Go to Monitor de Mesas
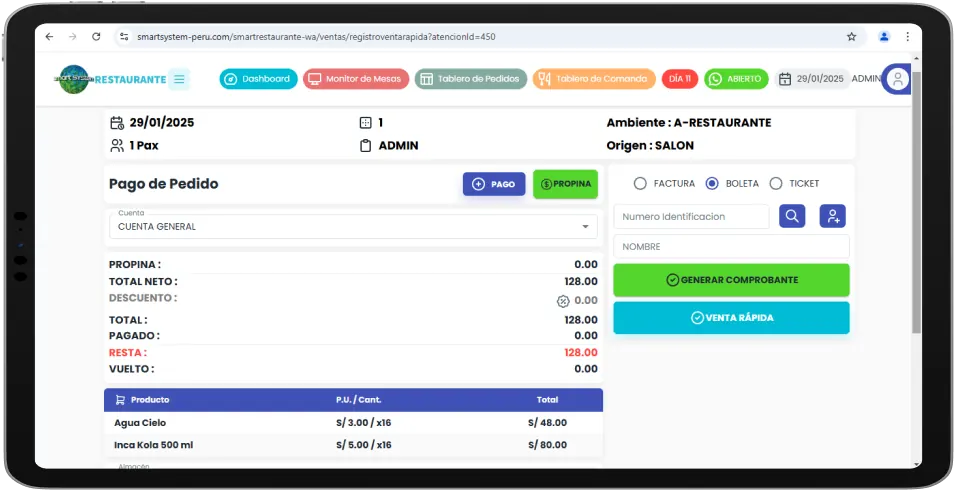 point(356,79)
